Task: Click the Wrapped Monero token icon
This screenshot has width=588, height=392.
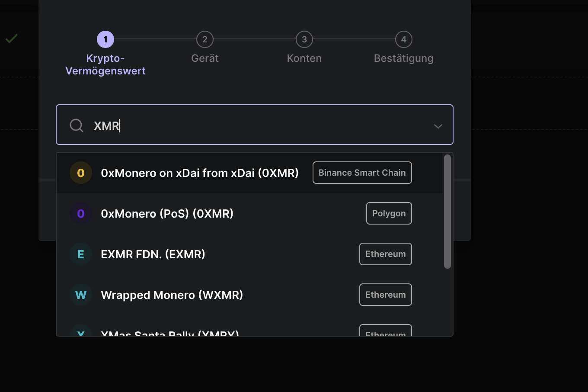Action: 81,295
